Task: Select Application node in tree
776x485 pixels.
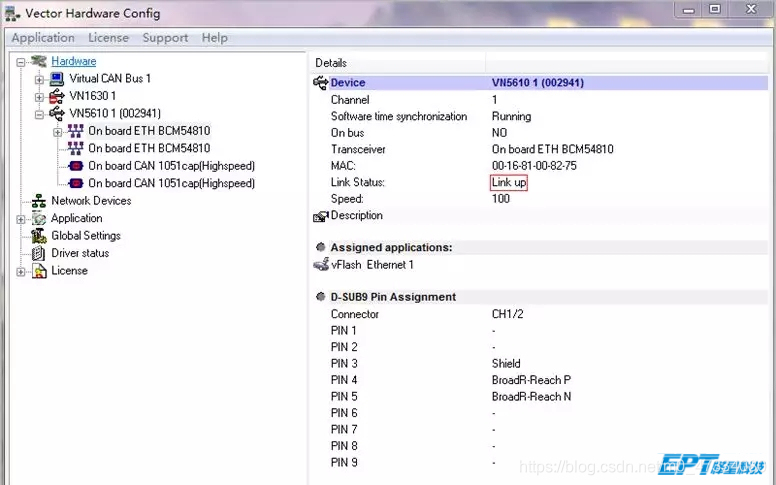Action: click(x=77, y=218)
